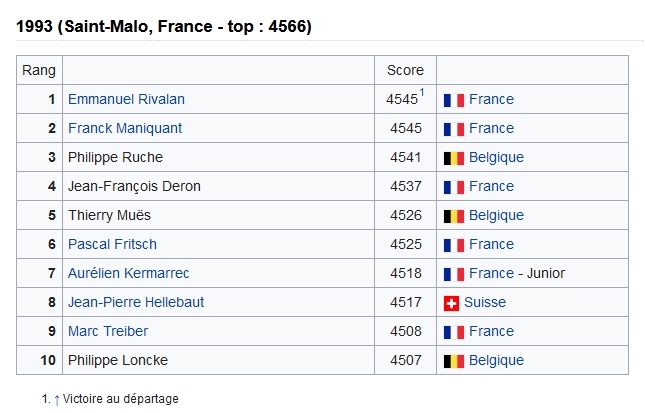This screenshot has height=413, width=645.
Task: Click footnote superscript 1 next to 4545
Action: pos(422,93)
